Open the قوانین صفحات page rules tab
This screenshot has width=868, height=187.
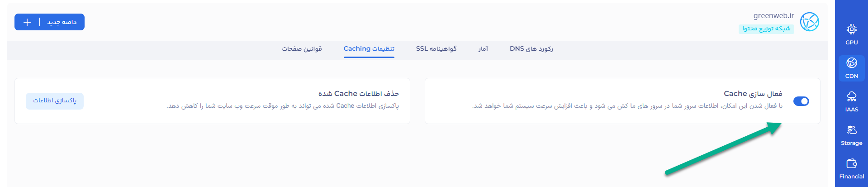(x=302, y=49)
